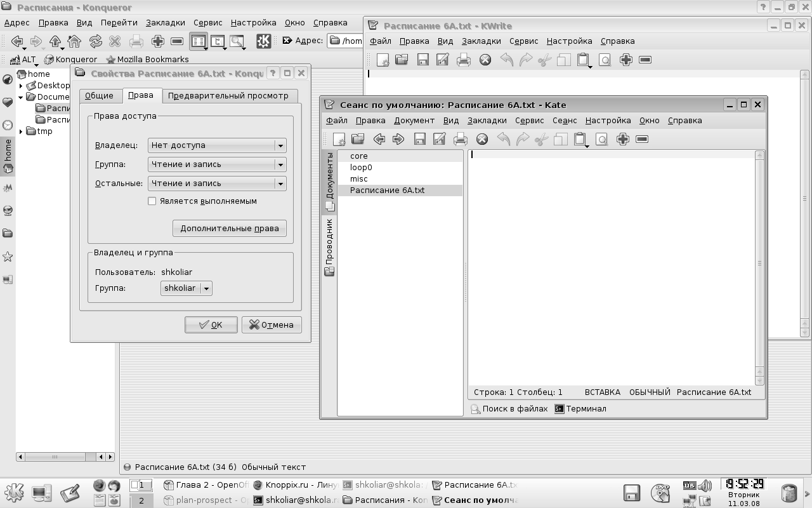Open paste history dropdown in Kate toolbar
This screenshot has width=812, height=508.
[x=587, y=145]
